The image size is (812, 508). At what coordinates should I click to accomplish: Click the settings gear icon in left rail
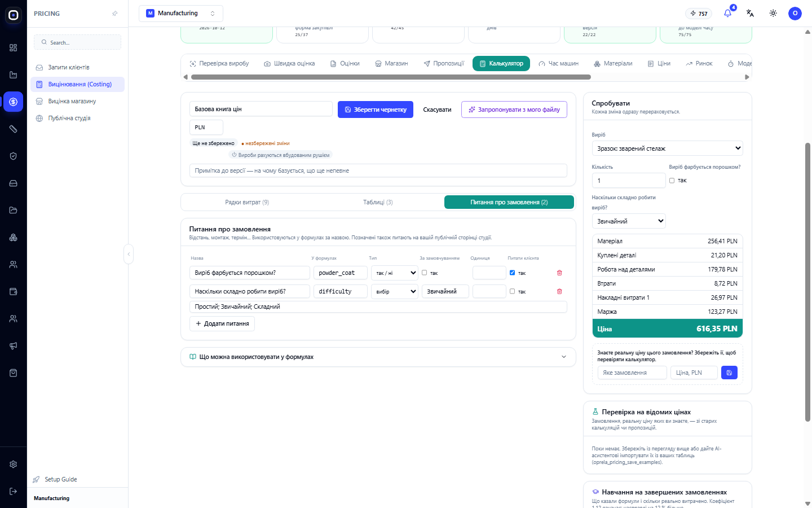[x=14, y=465]
